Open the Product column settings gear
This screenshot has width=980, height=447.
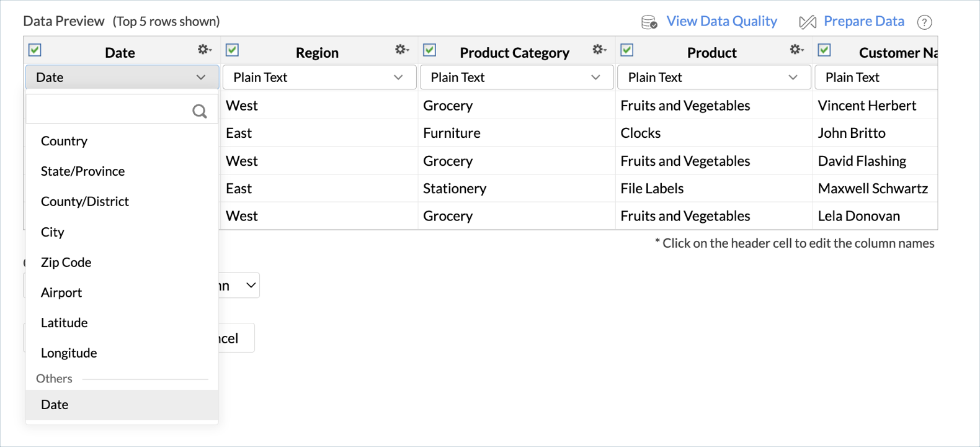point(796,50)
